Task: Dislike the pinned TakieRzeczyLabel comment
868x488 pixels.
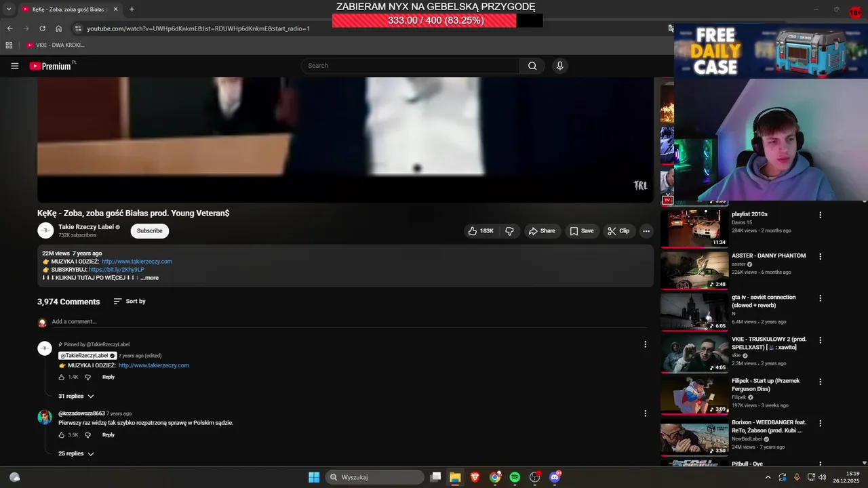Action: tap(87, 378)
